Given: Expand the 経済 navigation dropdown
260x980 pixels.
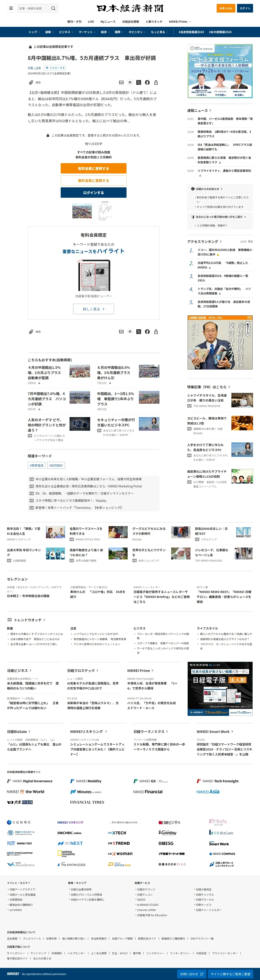Looking at the screenshot, I should click(105, 32).
